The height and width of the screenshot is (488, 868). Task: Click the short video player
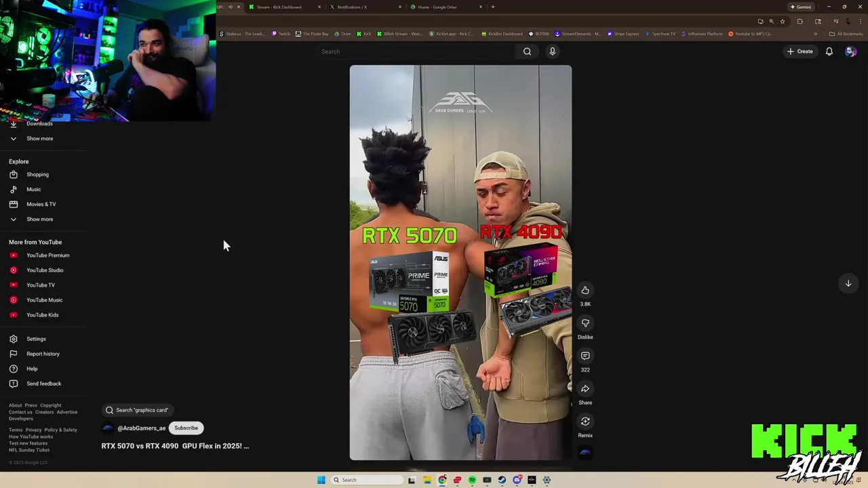point(460,263)
